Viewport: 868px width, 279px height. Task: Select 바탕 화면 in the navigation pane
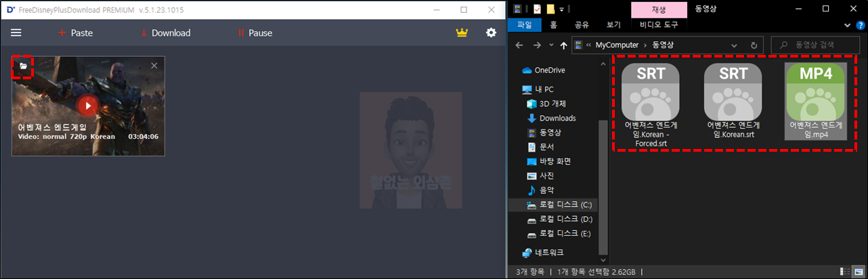pyautogui.click(x=548, y=161)
